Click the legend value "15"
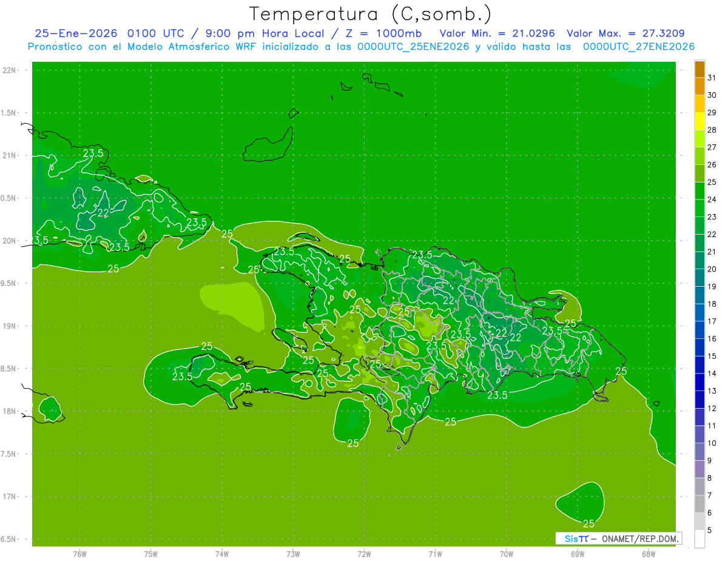728x562 pixels. point(712,356)
